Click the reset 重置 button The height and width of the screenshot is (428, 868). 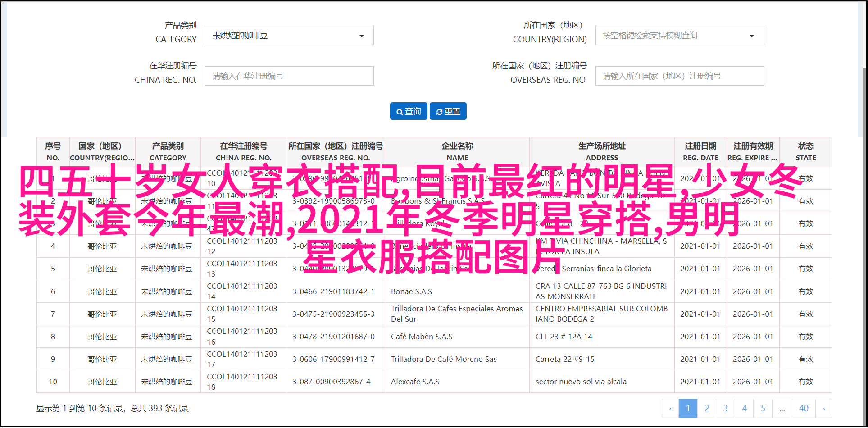pos(448,111)
